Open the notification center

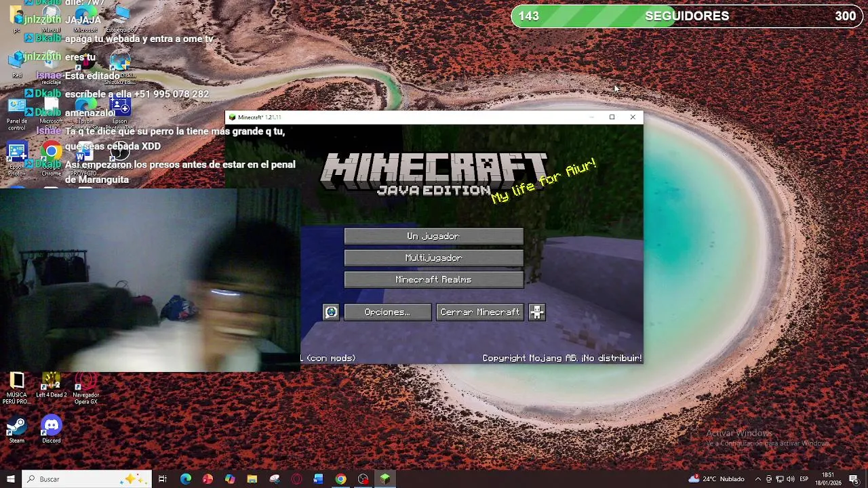point(854,479)
